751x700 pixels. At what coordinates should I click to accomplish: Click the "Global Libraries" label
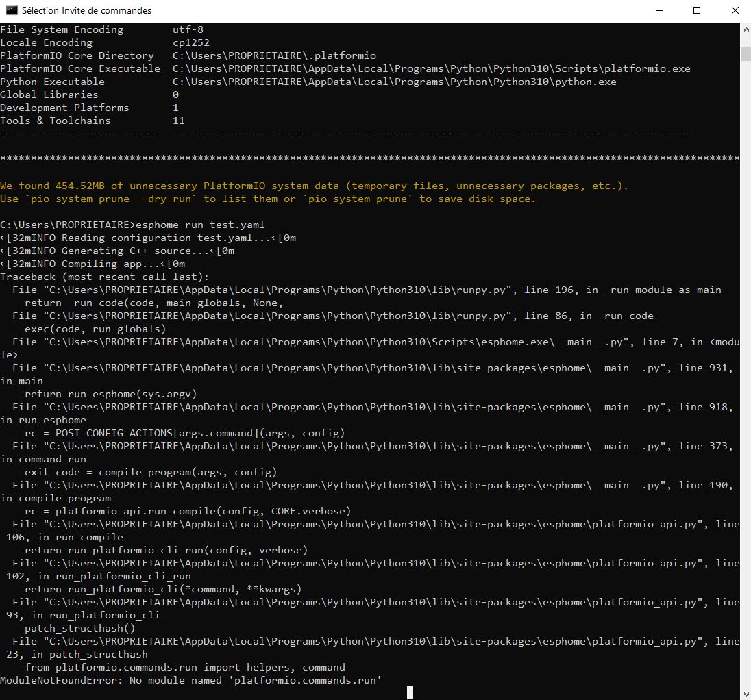click(x=49, y=95)
